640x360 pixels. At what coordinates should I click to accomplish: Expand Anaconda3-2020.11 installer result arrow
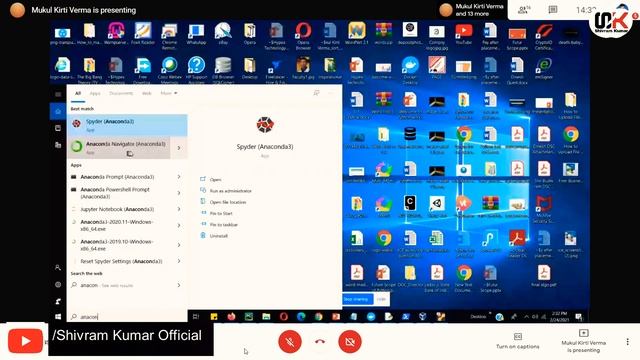click(179, 225)
